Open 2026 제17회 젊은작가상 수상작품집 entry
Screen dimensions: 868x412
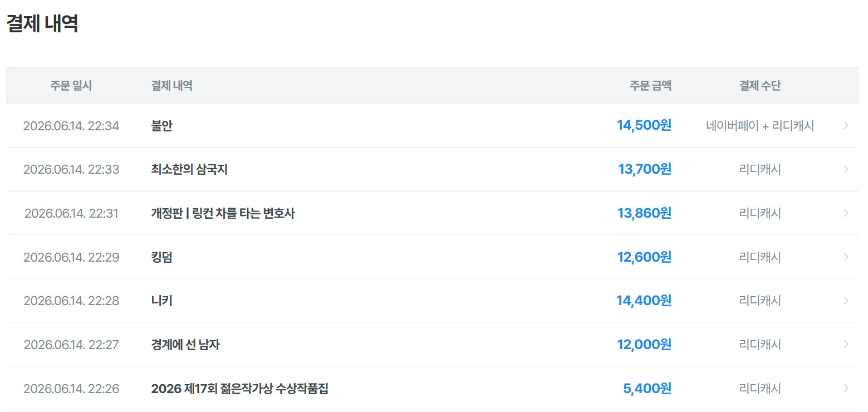tap(240, 389)
